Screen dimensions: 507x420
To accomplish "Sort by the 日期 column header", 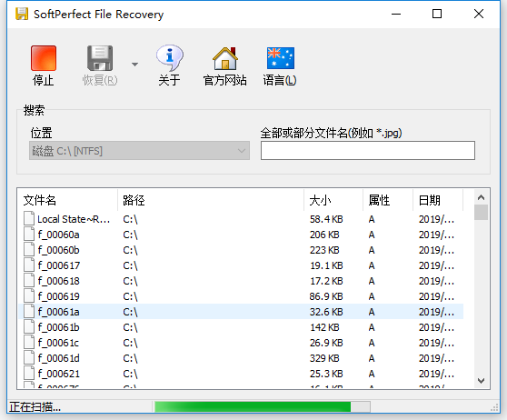I will (438, 200).
